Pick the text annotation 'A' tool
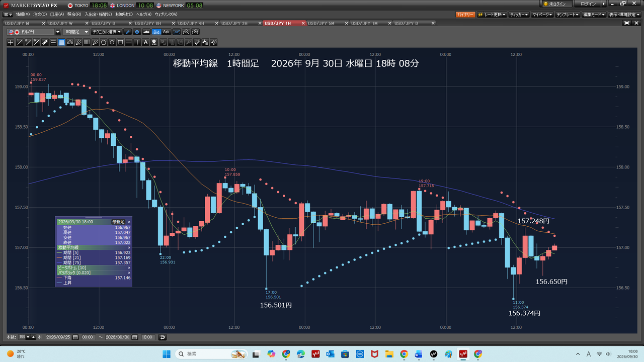Viewport: 644px width, 362px height. click(146, 42)
